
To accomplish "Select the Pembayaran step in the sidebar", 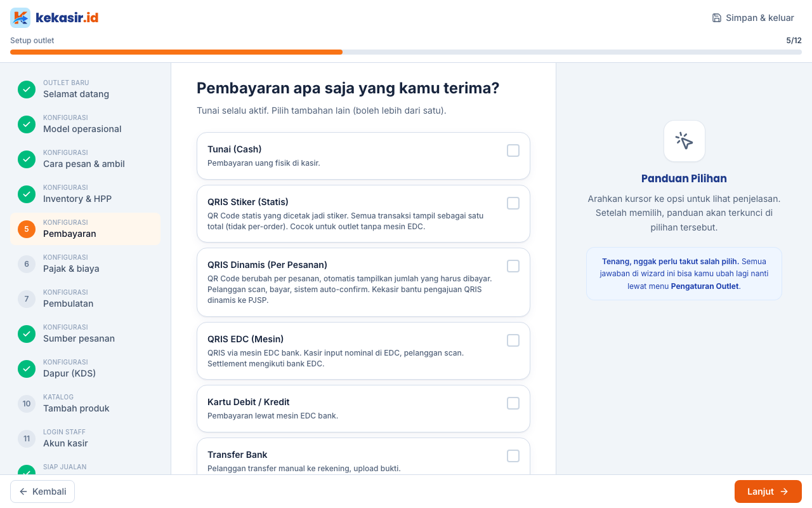I will [x=85, y=229].
